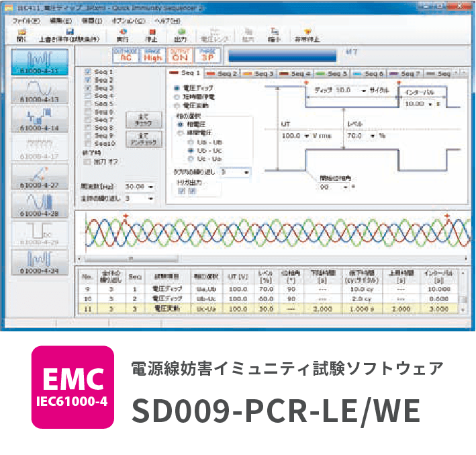The image size is (476, 455).
Task: Select the Uc - Ua radio button
Action: click(x=191, y=159)
